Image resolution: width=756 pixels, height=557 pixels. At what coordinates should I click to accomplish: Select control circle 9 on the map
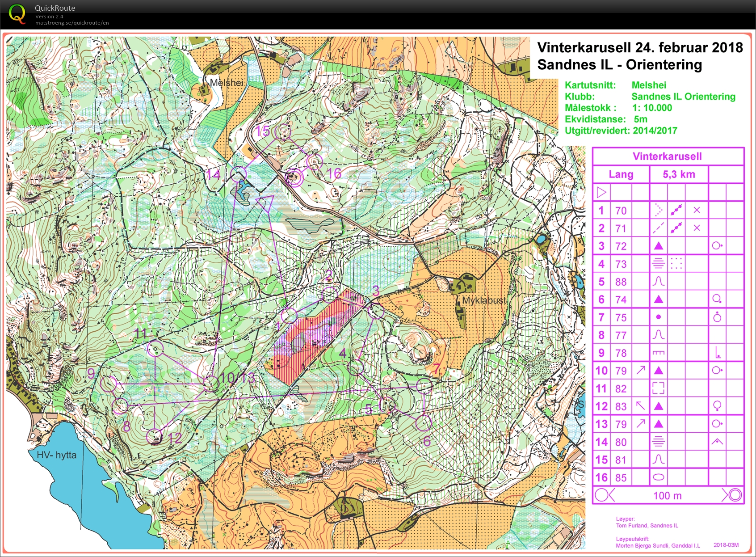pos(109,384)
